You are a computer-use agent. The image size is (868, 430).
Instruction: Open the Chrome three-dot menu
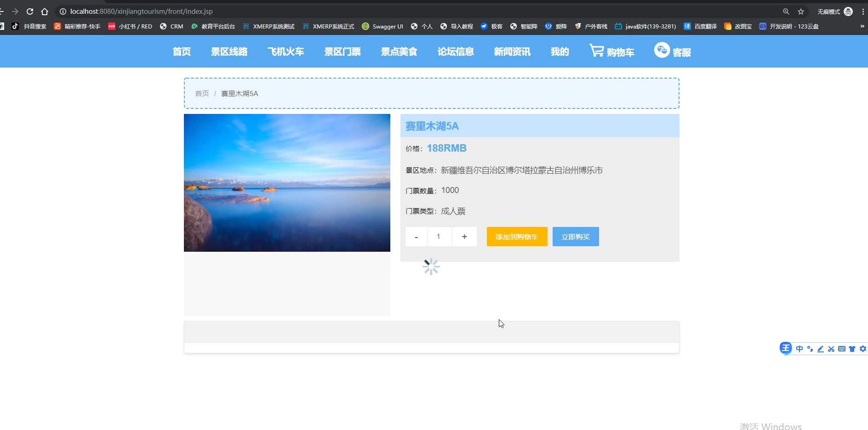(863, 11)
